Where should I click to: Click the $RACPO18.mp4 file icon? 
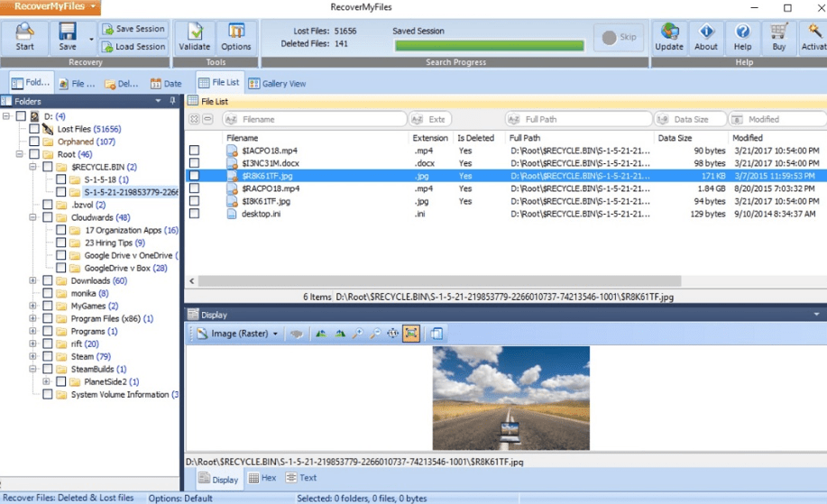[x=232, y=188]
